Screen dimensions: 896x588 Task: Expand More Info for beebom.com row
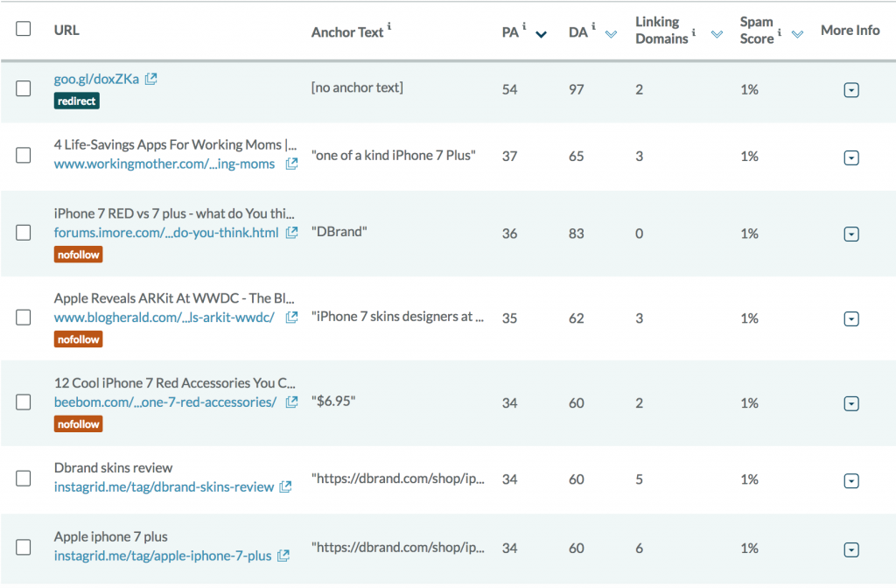click(850, 403)
